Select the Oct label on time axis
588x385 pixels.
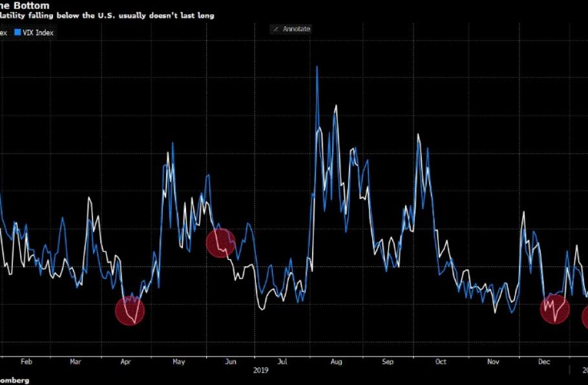(441, 362)
